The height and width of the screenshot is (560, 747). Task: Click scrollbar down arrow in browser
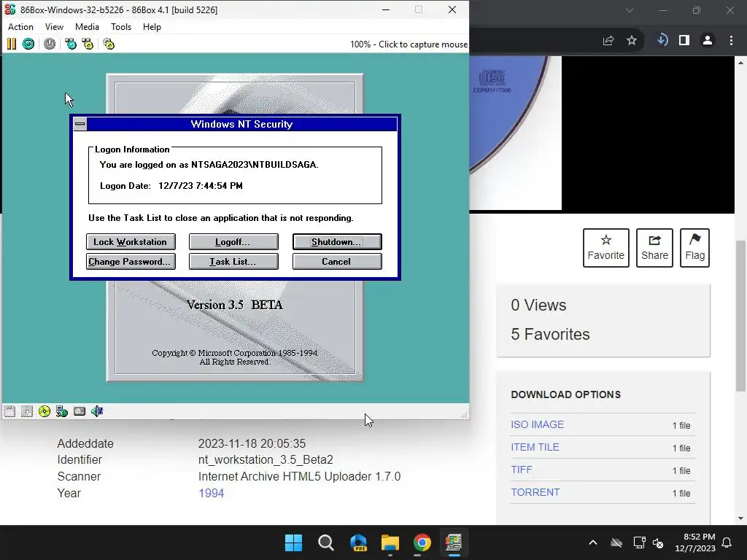[x=740, y=518]
